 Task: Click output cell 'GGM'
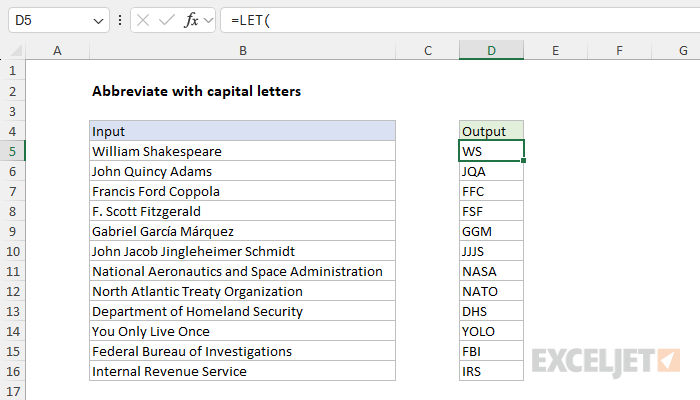tap(491, 231)
